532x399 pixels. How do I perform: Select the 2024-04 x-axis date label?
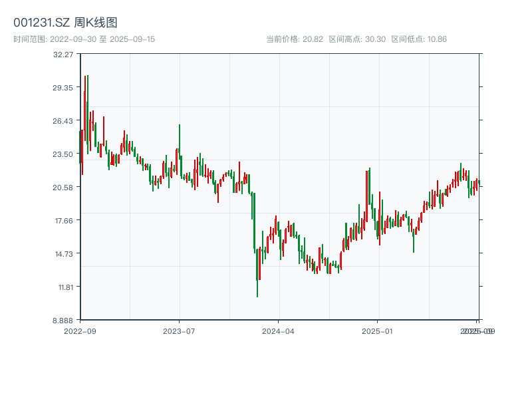[279, 331]
